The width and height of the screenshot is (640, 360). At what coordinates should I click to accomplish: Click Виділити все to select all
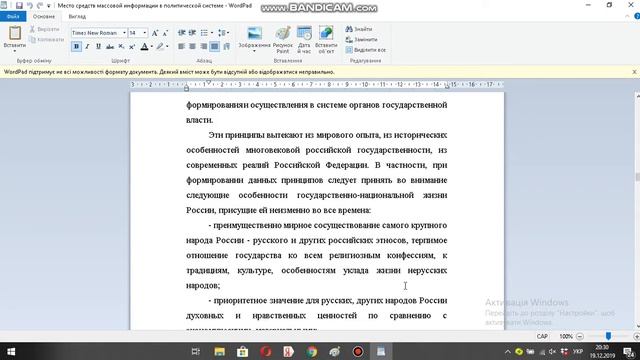(365, 50)
